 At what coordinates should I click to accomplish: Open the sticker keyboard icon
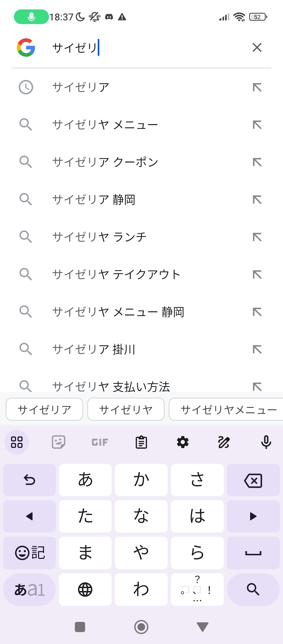(58, 442)
